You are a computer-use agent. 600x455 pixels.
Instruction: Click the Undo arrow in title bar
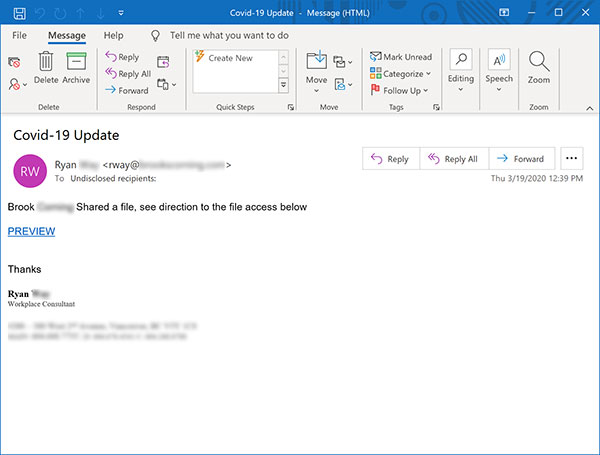40,13
